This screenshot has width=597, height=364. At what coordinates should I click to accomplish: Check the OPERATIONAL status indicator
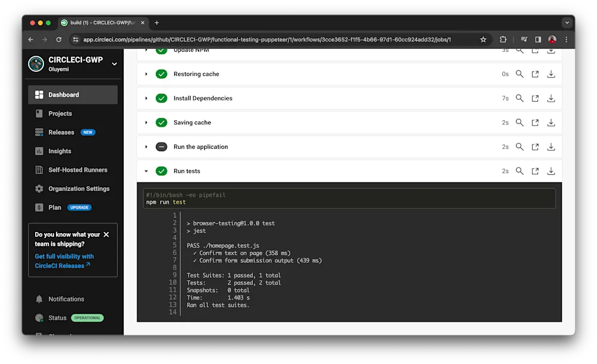point(87,318)
